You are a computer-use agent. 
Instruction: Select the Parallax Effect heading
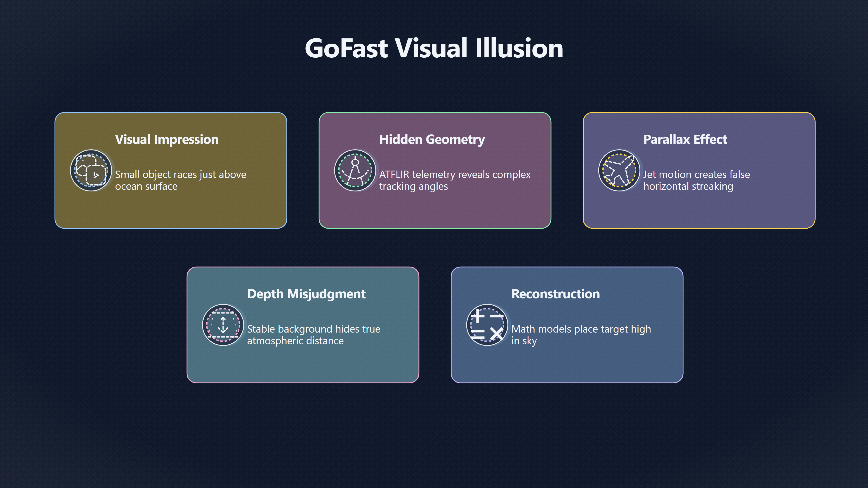[x=685, y=139]
